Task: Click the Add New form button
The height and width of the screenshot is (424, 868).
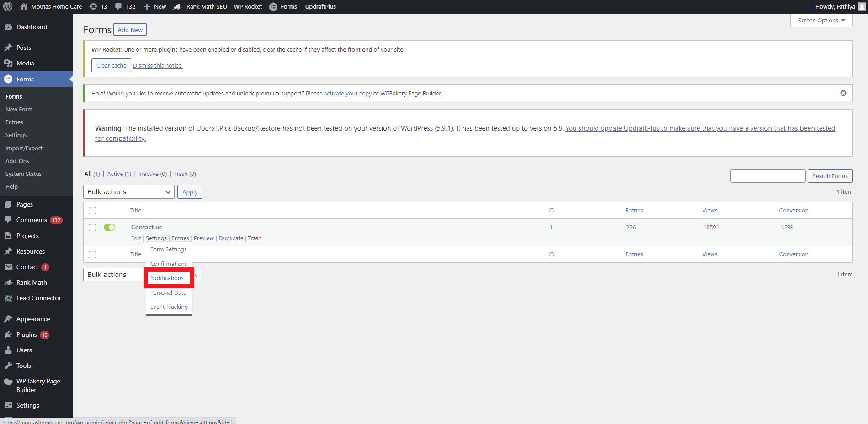Action: [x=130, y=30]
